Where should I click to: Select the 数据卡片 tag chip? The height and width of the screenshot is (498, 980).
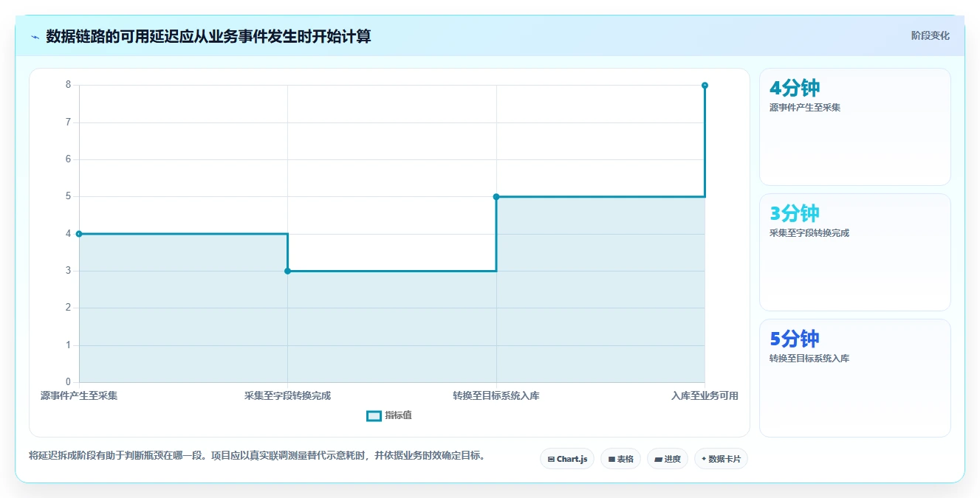[x=721, y=459]
